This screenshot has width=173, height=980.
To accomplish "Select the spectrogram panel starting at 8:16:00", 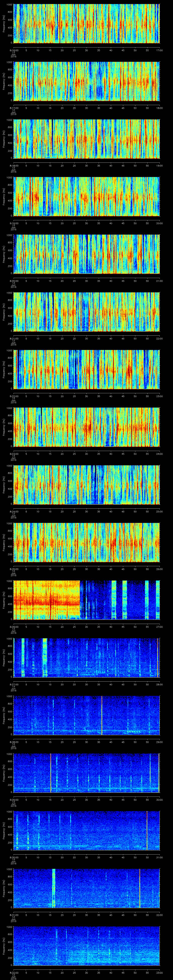I will point(87,24).
